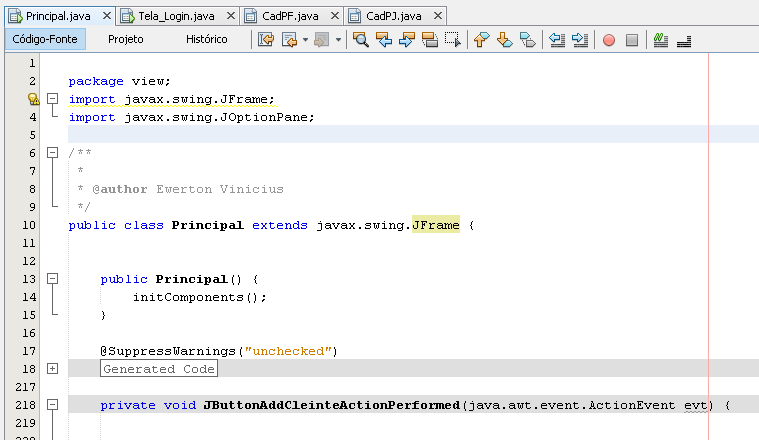Close the Tela_Login.java tab
759x440 pixels.
point(231,16)
